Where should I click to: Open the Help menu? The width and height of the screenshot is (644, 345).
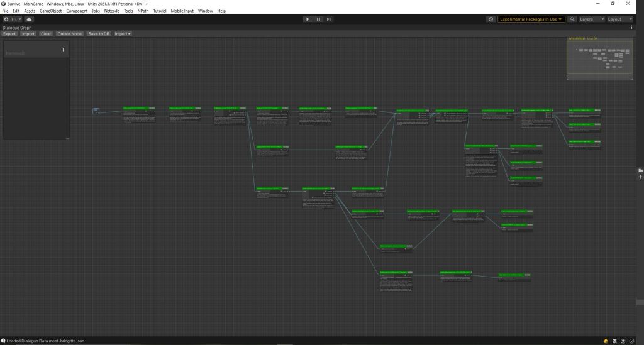coord(221,11)
